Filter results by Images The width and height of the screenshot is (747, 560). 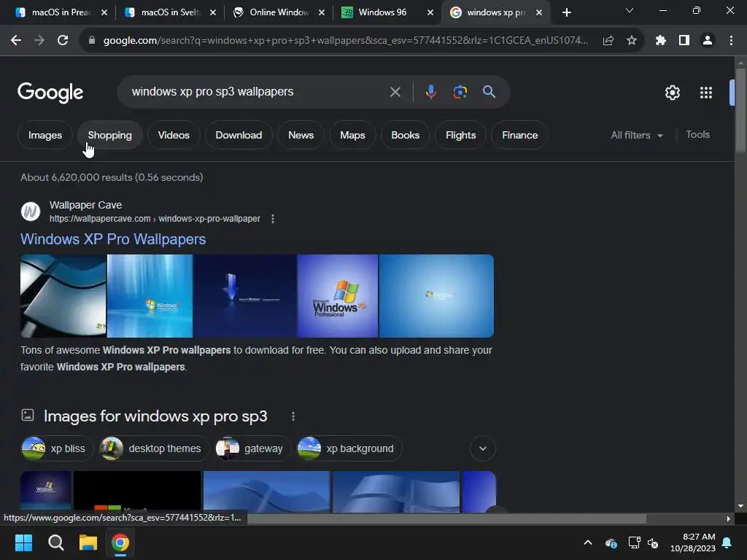(45, 135)
